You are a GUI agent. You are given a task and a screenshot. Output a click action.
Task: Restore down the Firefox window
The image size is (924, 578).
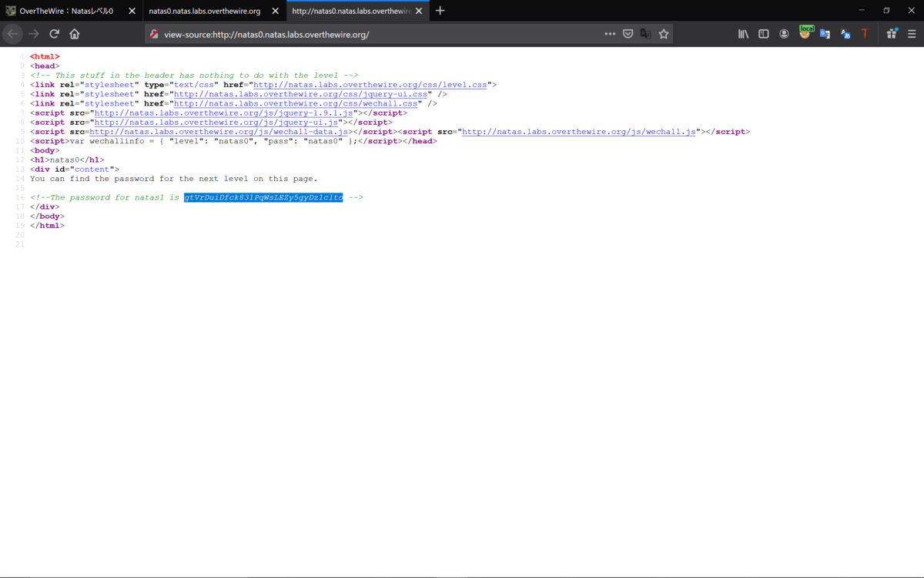[886, 10]
